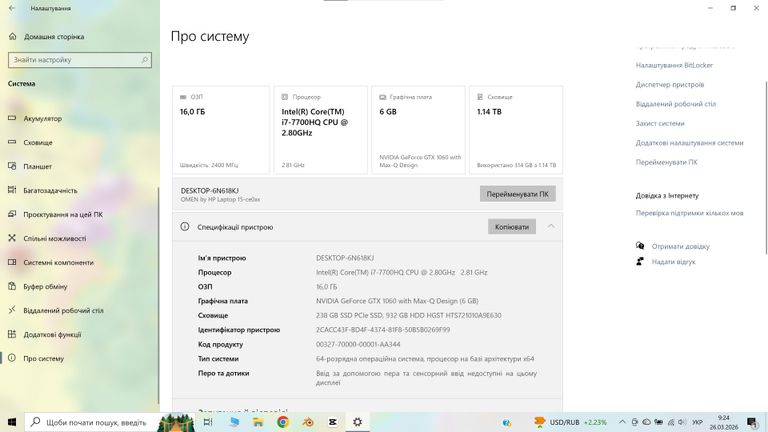Open Google Chrome from the taskbar
Screen dimensions: 768x432
283,422
